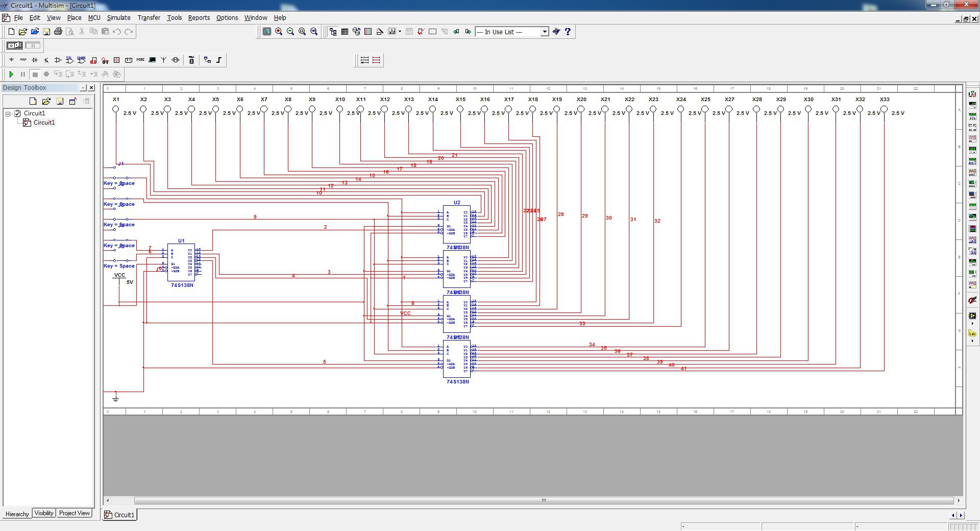
Task: Click the Zoom In magnifier icon
Action: [279, 32]
